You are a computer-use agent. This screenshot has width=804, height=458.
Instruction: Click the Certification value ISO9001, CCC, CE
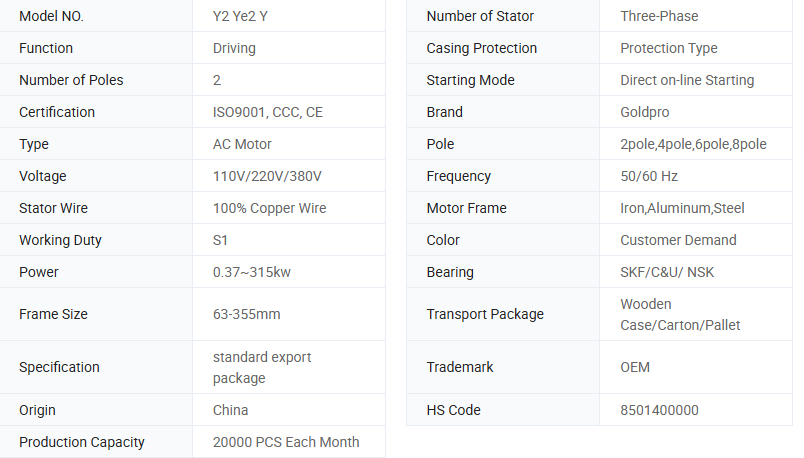click(x=268, y=112)
